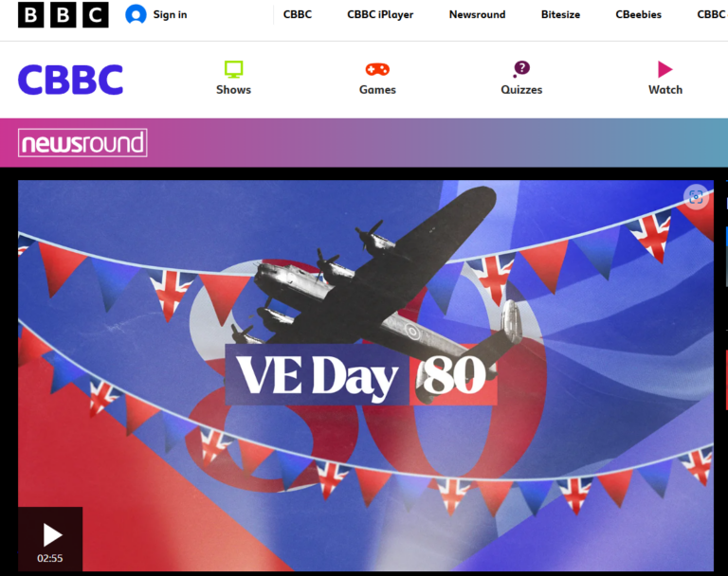The width and height of the screenshot is (728, 576).
Task: Go to Newsround in the top navigation
Action: [478, 15]
